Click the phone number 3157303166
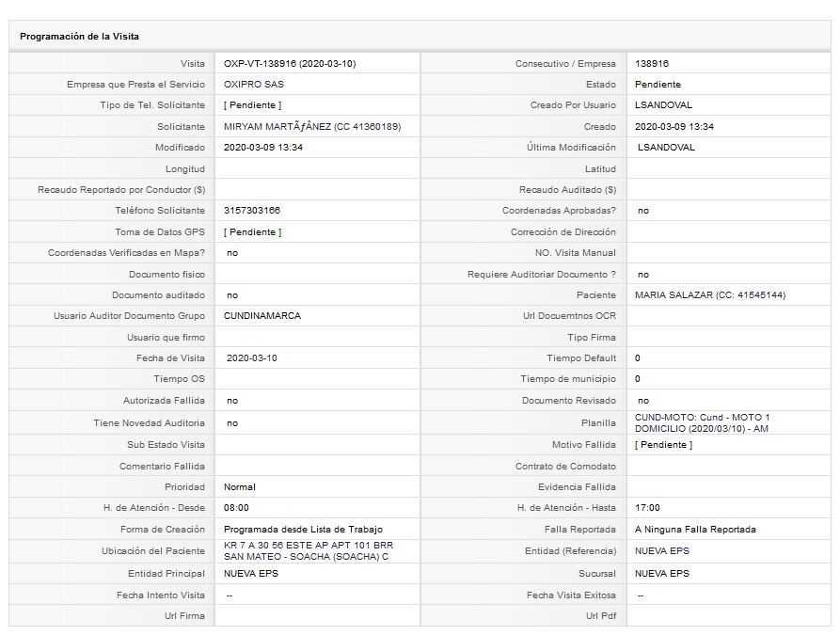Screen dimensions: 840x635 (252, 210)
